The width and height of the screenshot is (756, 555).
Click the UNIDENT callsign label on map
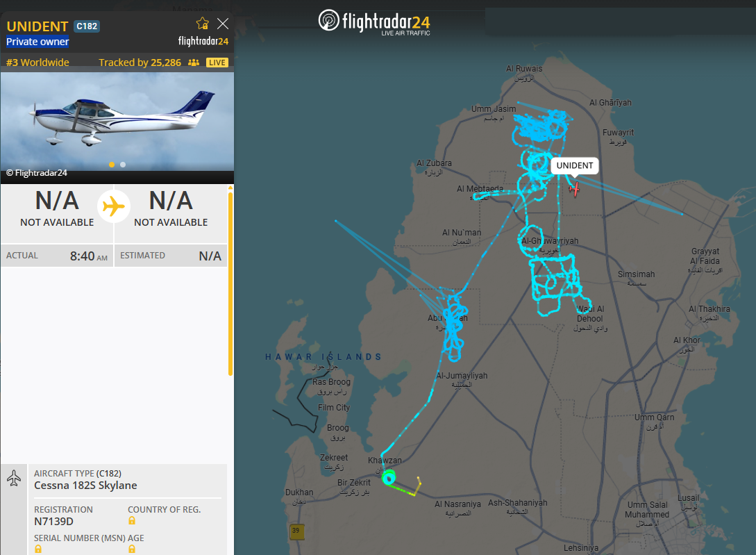575,165
